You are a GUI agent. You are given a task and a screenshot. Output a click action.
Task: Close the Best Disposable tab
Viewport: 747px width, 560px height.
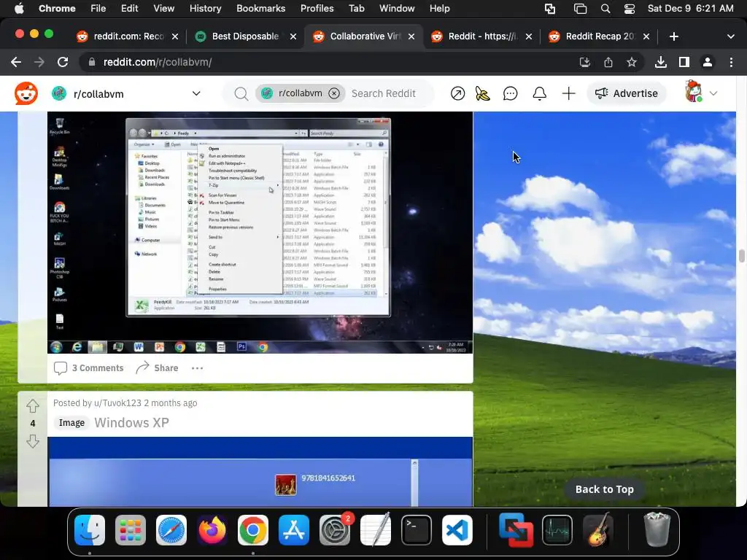click(293, 36)
